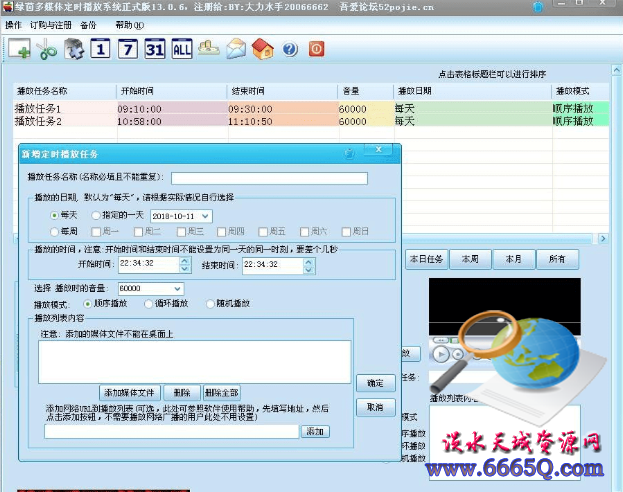Sort by 结束时间 column header
The image size is (623, 492).
282,91
